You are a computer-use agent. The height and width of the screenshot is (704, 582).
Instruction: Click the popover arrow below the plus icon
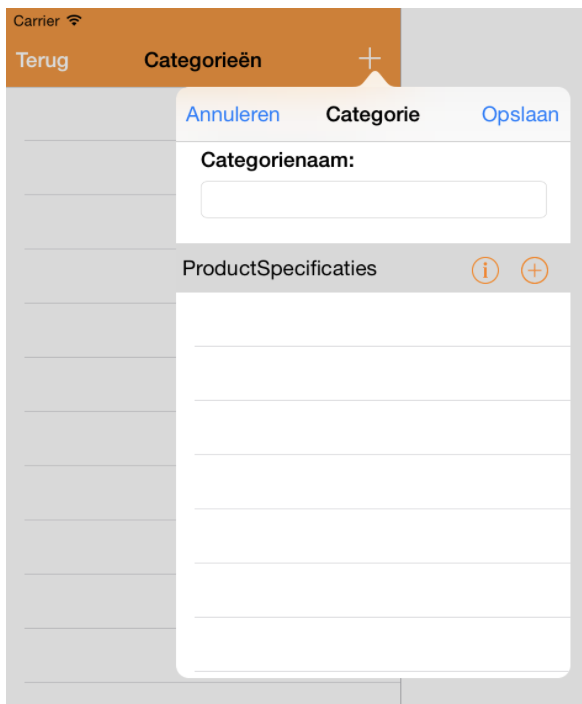coord(374,79)
